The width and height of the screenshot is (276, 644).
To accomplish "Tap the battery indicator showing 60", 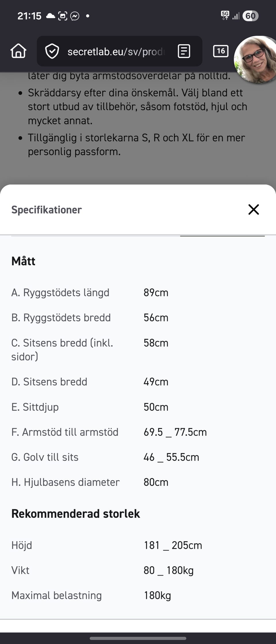I will point(250,16).
